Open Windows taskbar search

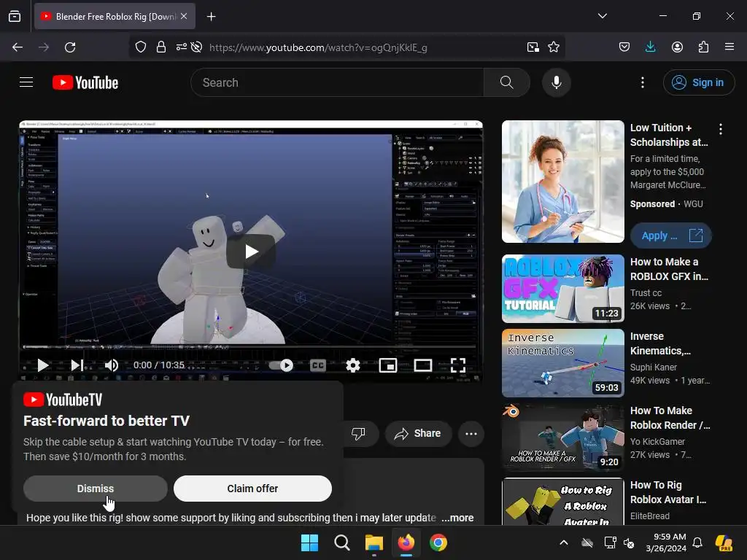(341, 542)
